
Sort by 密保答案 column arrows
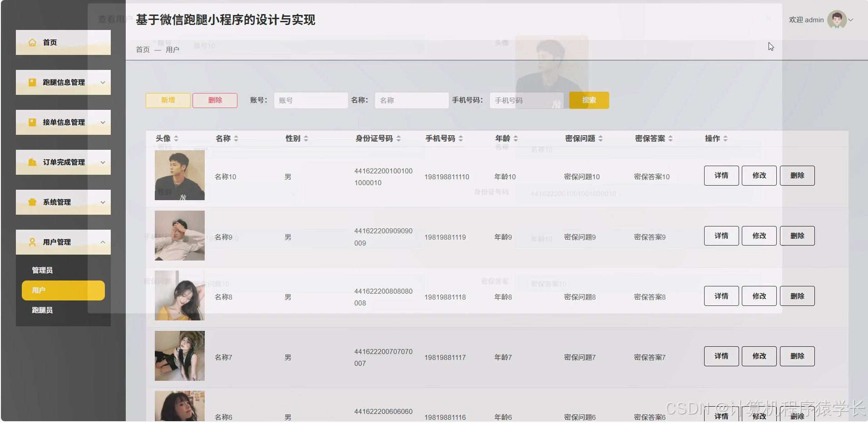pyautogui.click(x=671, y=138)
